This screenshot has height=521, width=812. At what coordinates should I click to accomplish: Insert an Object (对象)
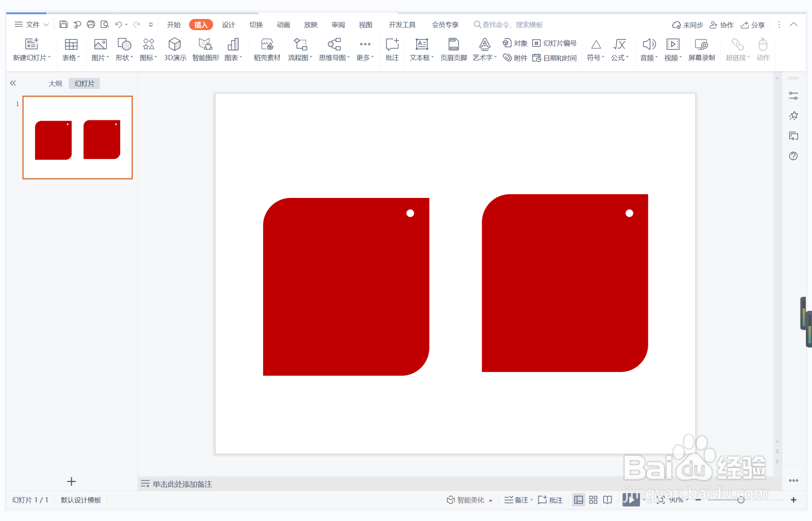pos(515,43)
